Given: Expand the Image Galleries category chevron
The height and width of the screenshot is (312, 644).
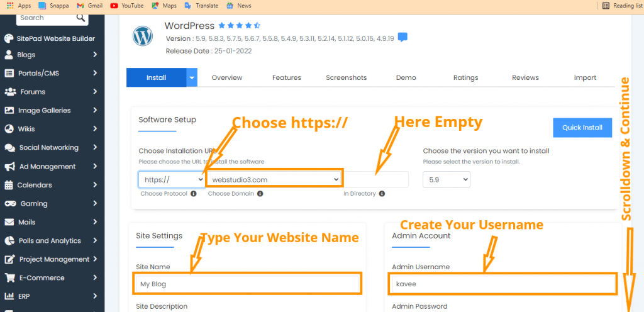Looking at the screenshot, I should 95,110.
